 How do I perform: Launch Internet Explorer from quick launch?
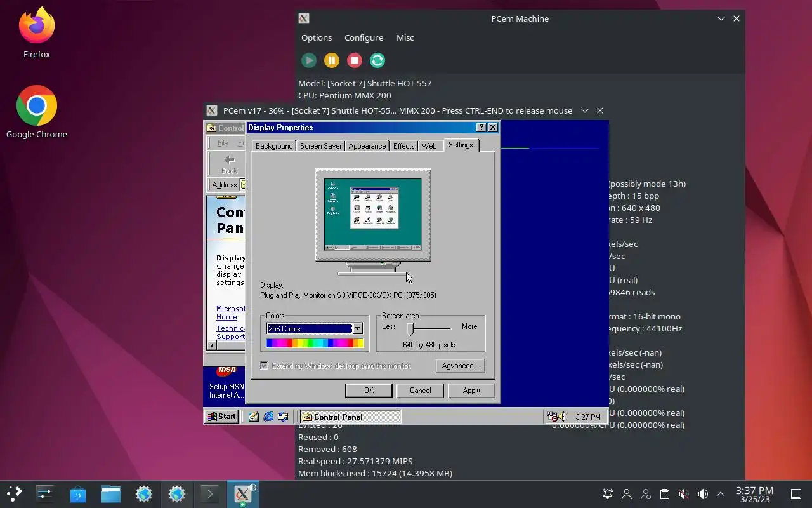coord(268,417)
